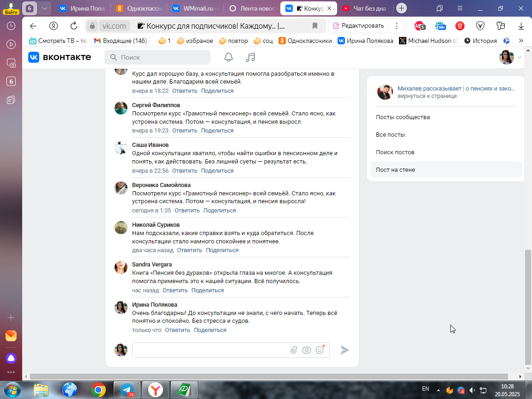Switch to the WMmail.ru tab
Image resolution: width=532 pixels, height=399 pixels.
[x=196, y=8]
